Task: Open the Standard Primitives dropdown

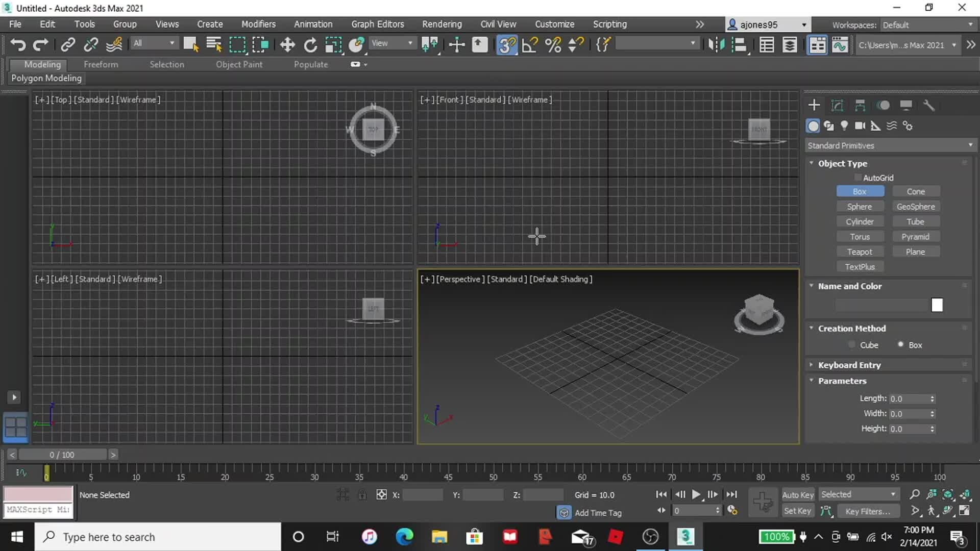Action: point(890,145)
